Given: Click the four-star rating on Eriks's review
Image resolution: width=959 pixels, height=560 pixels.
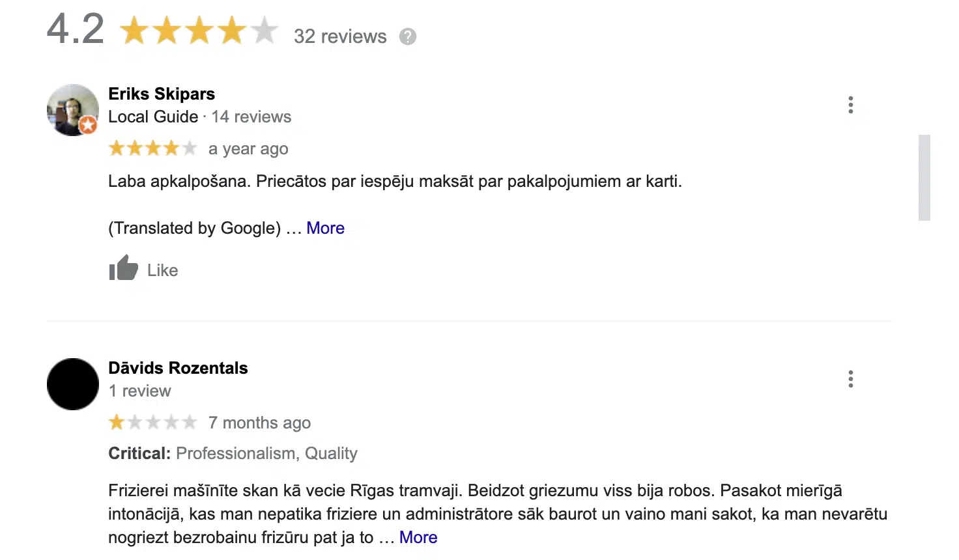Looking at the screenshot, I should pyautogui.click(x=152, y=148).
